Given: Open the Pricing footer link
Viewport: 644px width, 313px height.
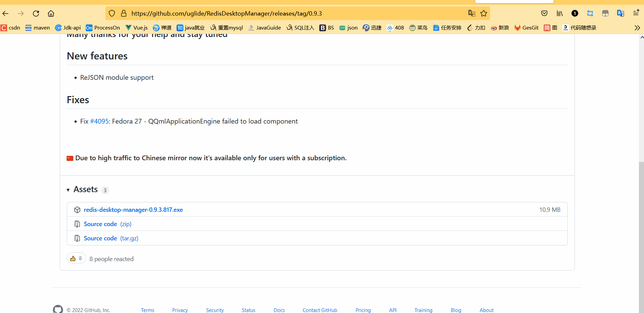Looking at the screenshot, I should 363,310.
